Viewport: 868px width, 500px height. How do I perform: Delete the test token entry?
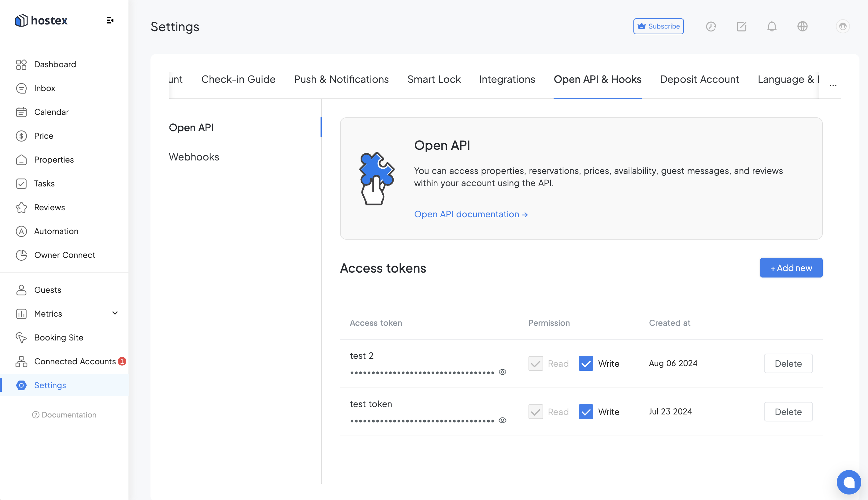[788, 411]
